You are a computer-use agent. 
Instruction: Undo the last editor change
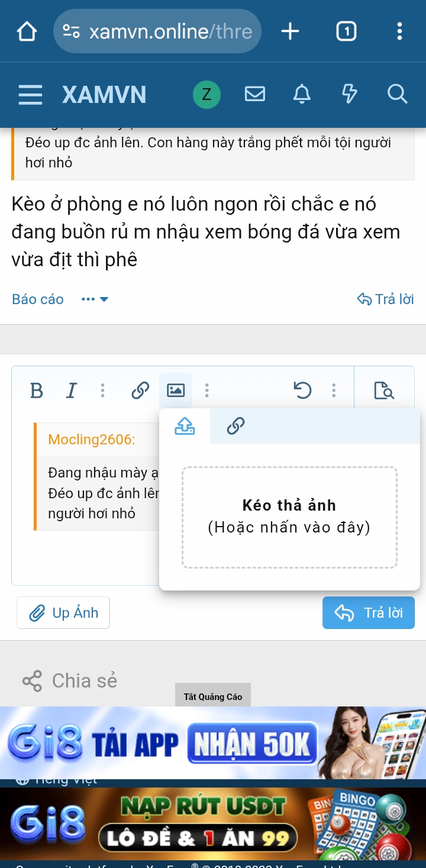(302, 390)
